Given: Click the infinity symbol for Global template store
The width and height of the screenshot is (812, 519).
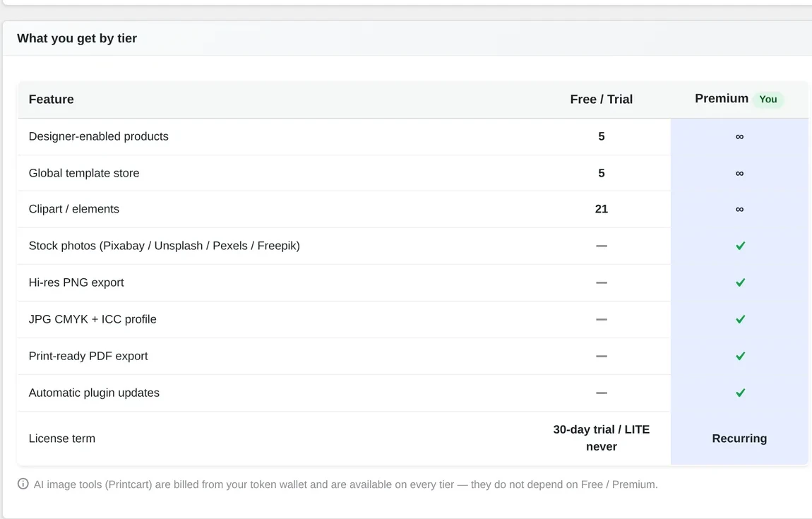Looking at the screenshot, I should tap(739, 174).
